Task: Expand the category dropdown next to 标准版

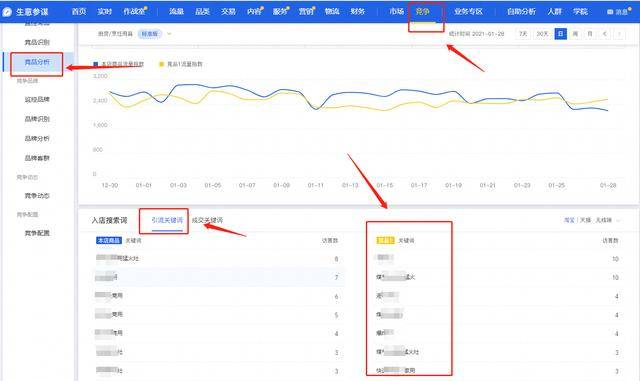Action: [x=169, y=34]
